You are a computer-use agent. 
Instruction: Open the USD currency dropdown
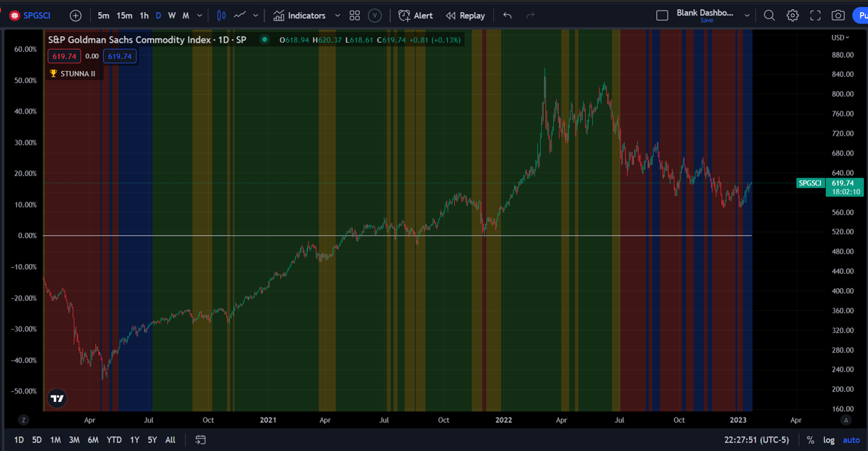pos(840,38)
